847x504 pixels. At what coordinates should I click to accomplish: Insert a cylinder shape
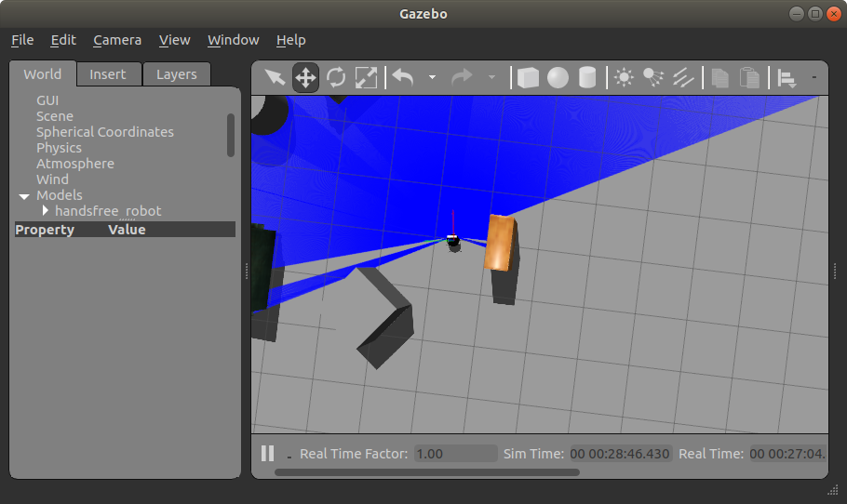tap(587, 78)
